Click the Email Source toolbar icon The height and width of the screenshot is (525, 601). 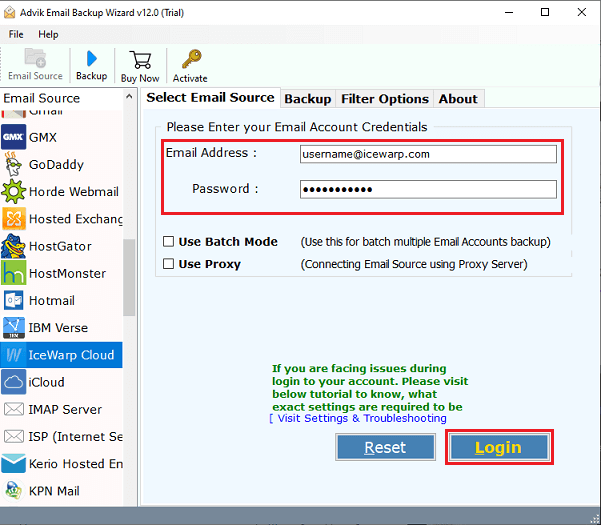(35, 58)
